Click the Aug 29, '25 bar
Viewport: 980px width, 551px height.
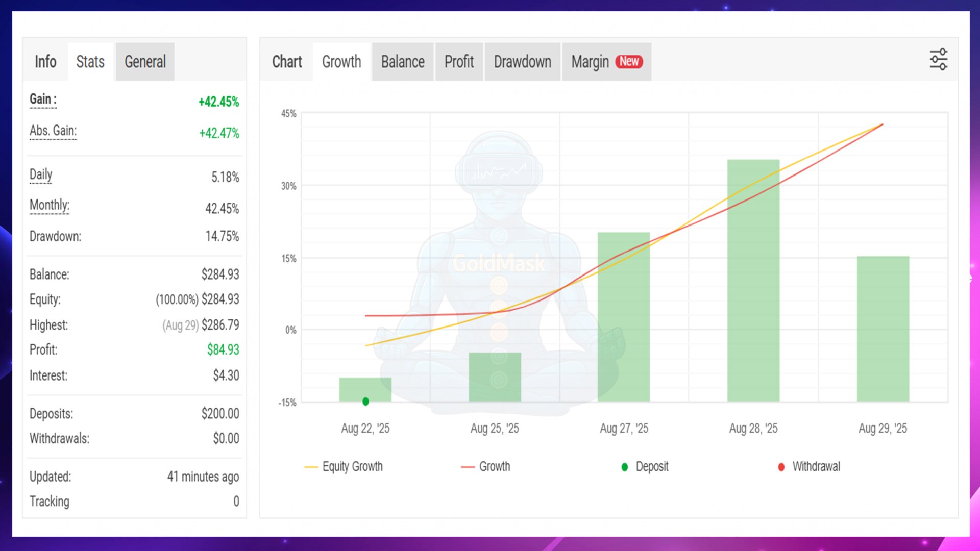pyautogui.click(x=883, y=329)
